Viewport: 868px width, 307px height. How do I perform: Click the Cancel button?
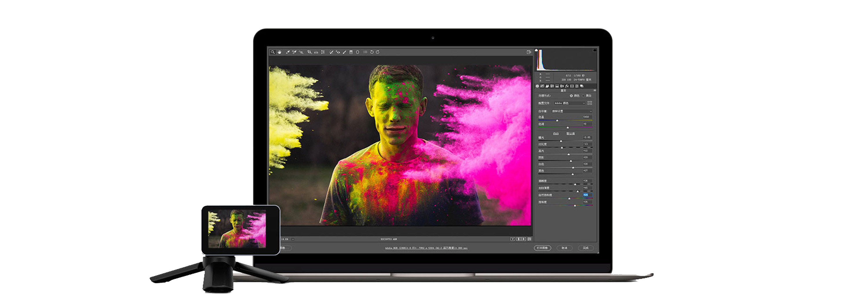[x=565, y=248]
